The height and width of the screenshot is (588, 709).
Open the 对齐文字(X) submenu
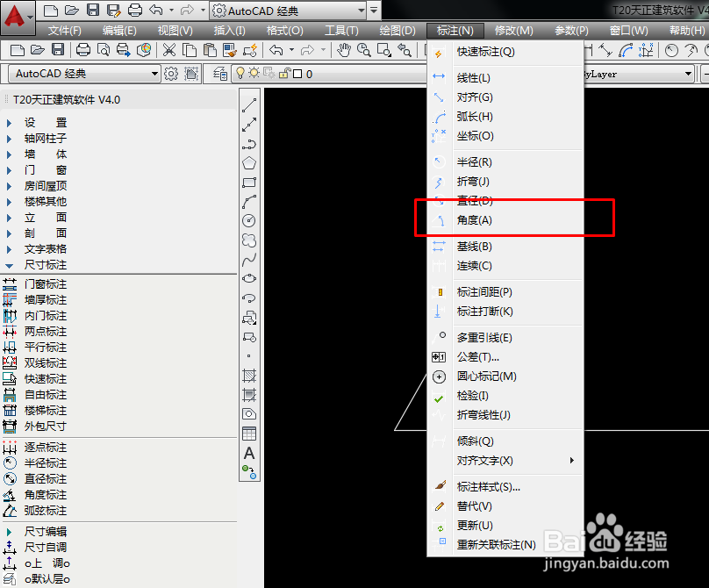[505, 461]
